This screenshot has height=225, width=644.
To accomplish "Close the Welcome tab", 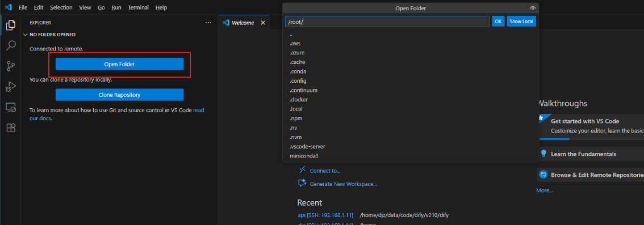I will pos(263,23).
